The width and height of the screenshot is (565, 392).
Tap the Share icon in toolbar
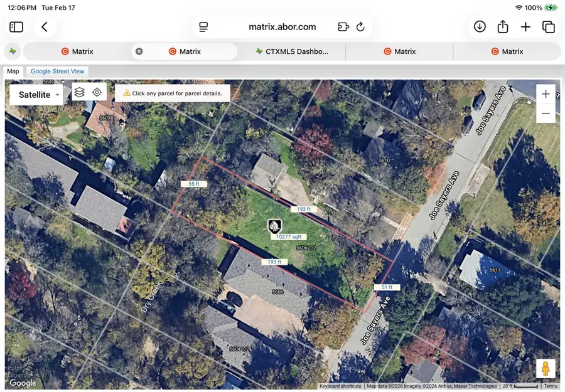[x=503, y=27]
